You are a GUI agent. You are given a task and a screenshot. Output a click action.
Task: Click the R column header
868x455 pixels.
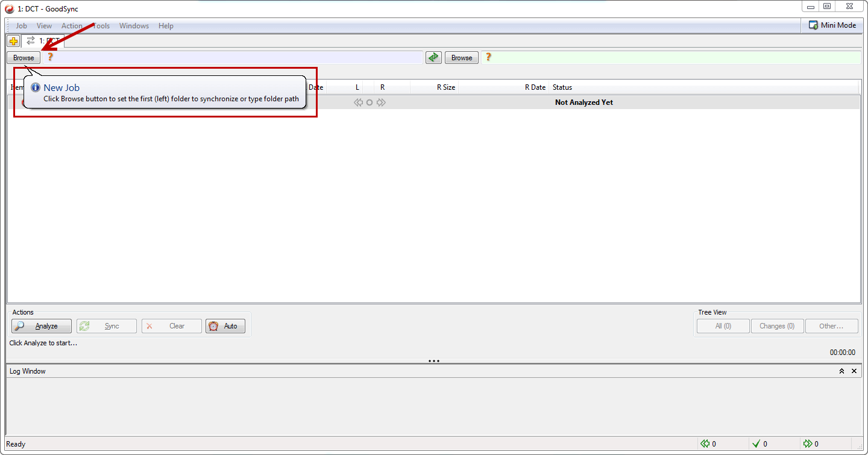click(x=383, y=87)
